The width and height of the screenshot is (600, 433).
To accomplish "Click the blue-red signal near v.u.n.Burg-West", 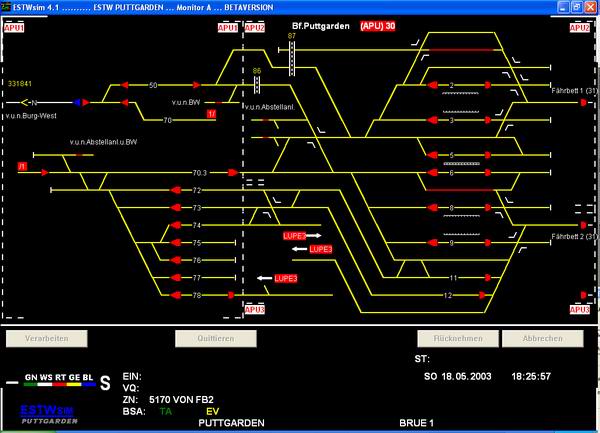I will 78,102.
